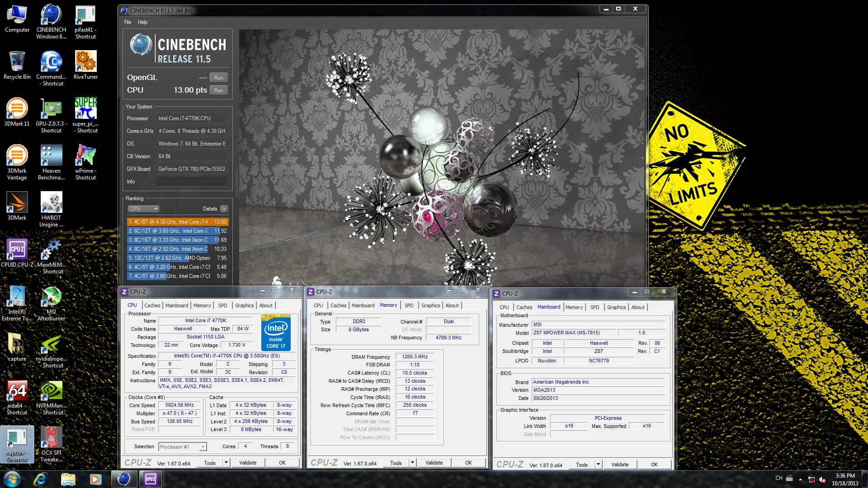Select the wPrime shortcut icon

(x=85, y=163)
